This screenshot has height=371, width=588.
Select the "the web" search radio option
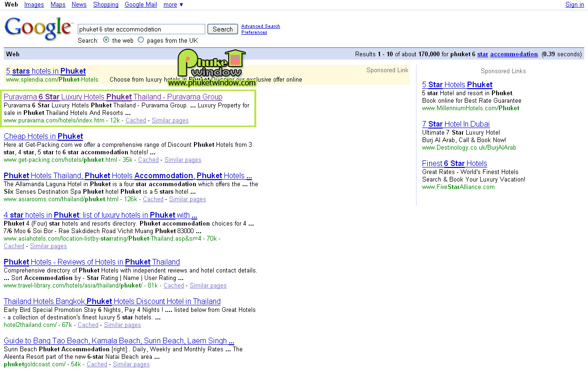(106, 40)
